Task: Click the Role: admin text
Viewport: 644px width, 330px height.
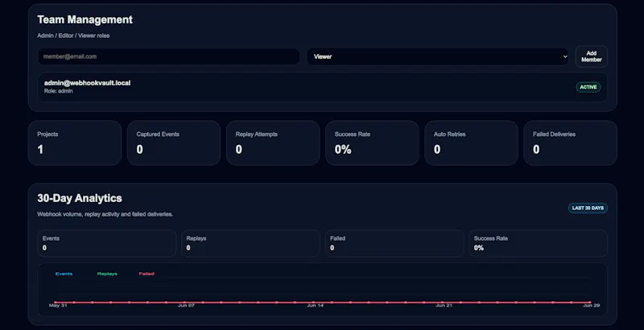Action: pos(58,91)
